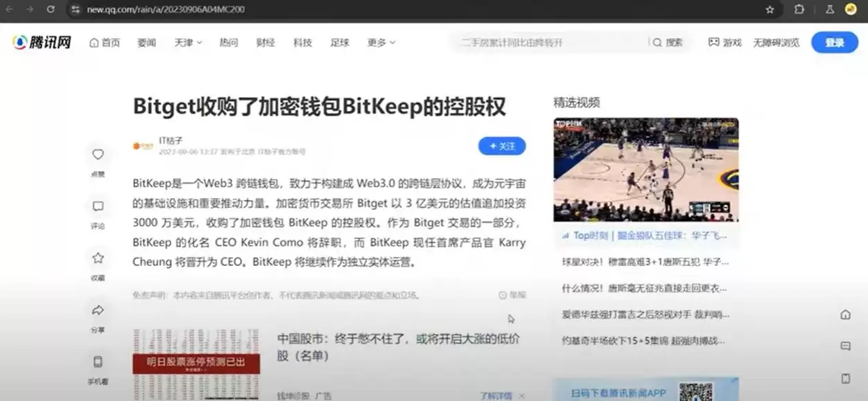Open the browser extensions puzzle icon

(799, 10)
